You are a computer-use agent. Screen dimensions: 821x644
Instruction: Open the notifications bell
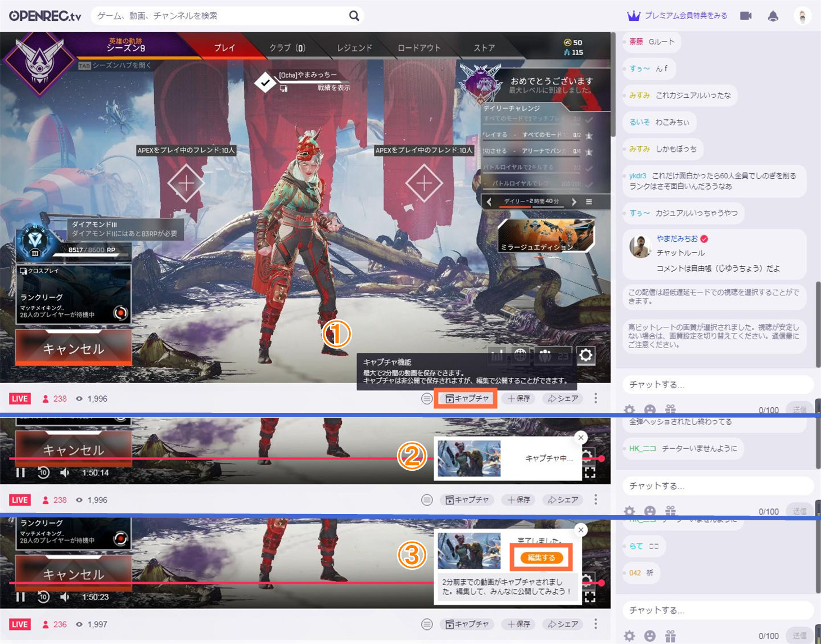pos(773,16)
